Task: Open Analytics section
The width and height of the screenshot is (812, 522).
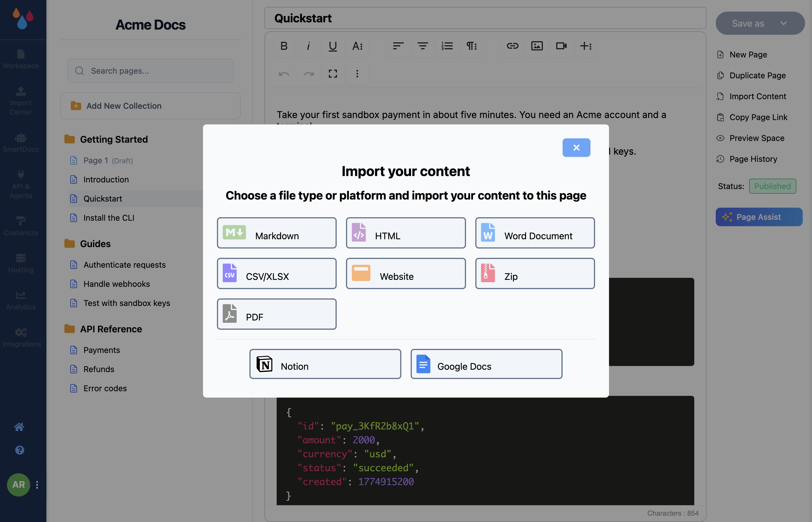Action: (21, 300)
